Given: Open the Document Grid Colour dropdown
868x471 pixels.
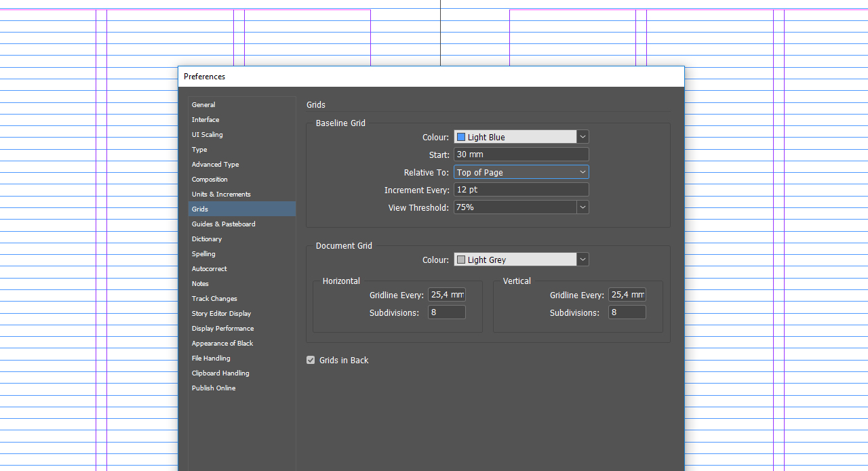Looking at the screenshot, I should pos(583,260).
